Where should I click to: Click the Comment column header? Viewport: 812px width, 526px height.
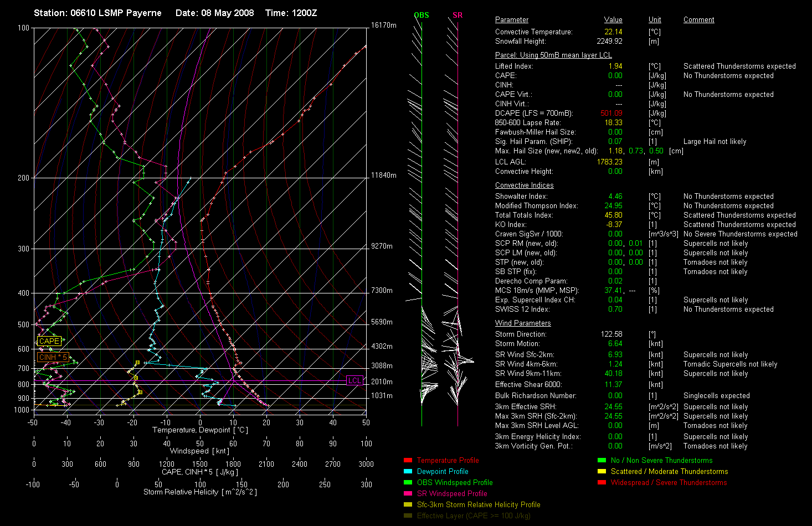[698, 20]
